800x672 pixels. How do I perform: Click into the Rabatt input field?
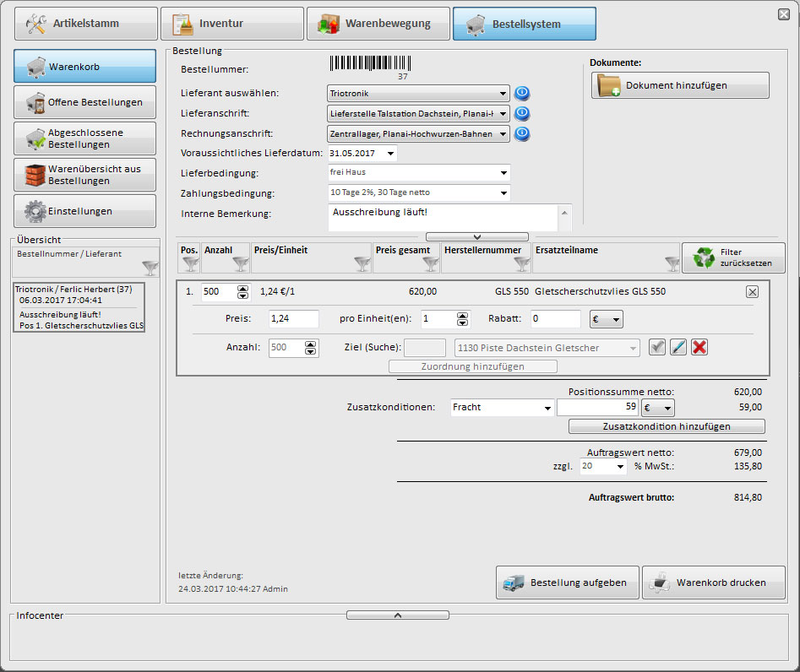[556, 319]
